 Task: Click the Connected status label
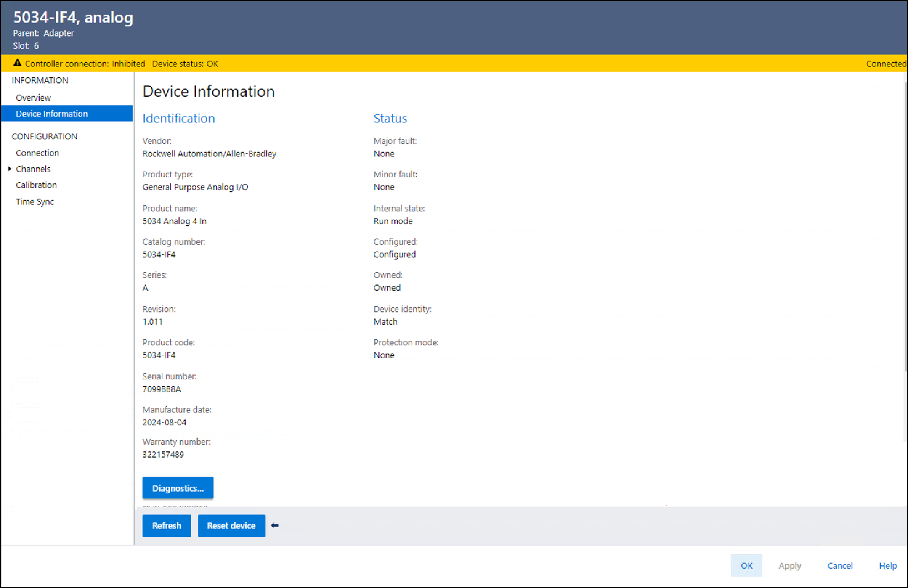tap(885, 64)
